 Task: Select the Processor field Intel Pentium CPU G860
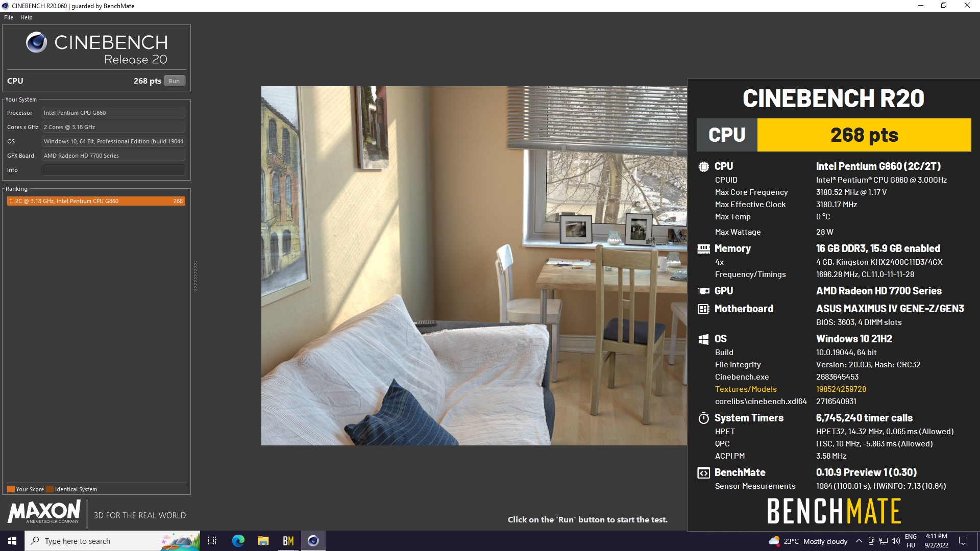coord(113,113)
